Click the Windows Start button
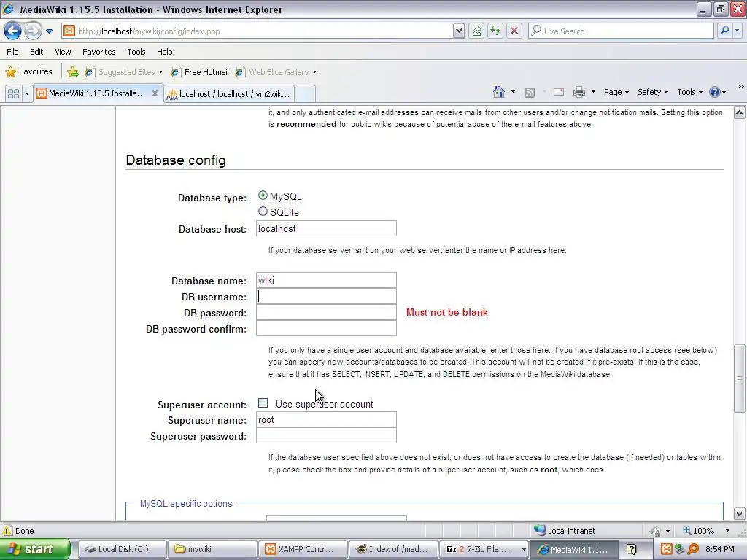747x560 pixels. (x=35, y=549)
